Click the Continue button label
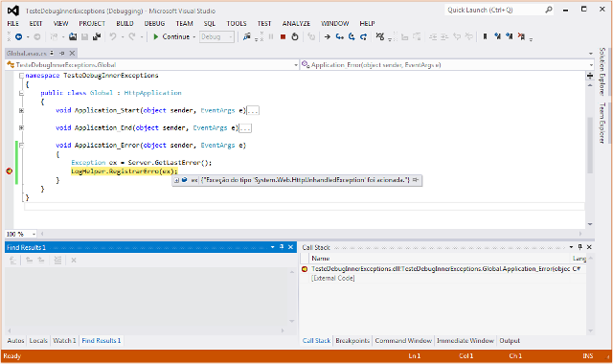Viewport: 613px width, 364px height. coord(176,36)
